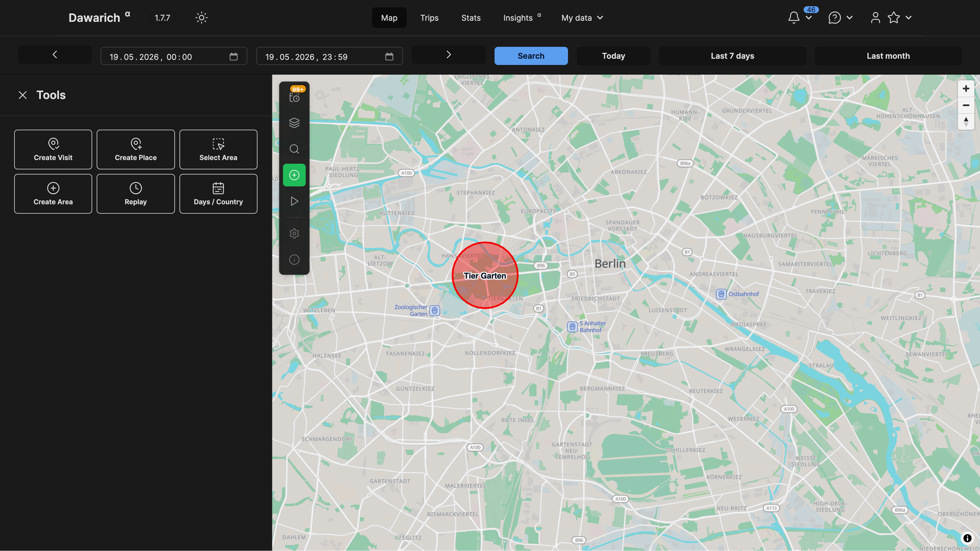This screenshot has height=551, width=980.
Task: Open the map layers icon
Action: (294, 123)
